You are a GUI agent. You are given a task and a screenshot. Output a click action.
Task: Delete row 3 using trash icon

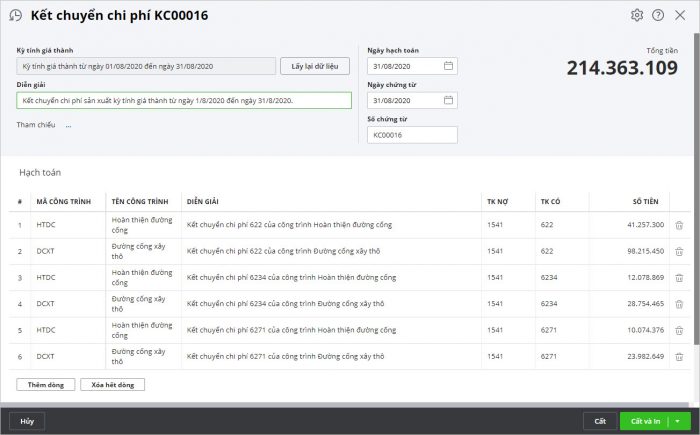pos(679,277)
